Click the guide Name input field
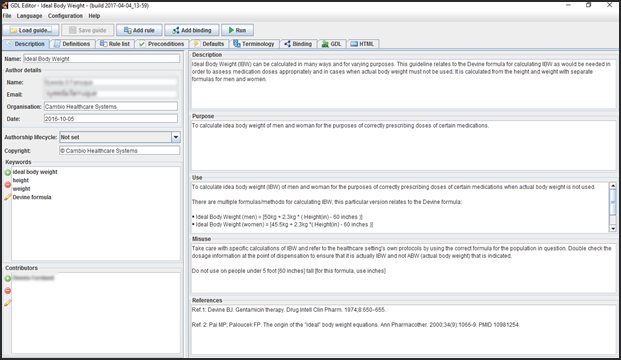Viewport: 621px width, 360px height. pos(101,59)
